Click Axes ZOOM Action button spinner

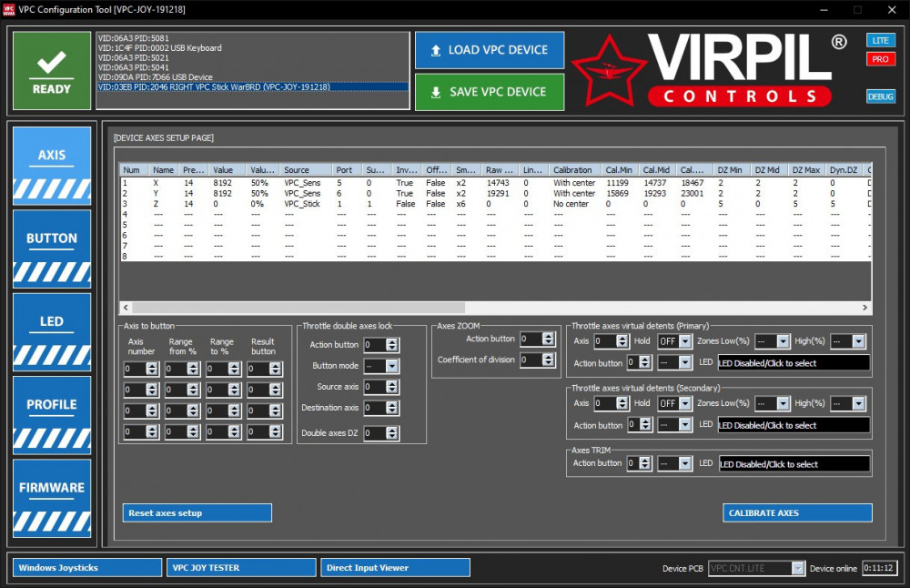pos(549,339)
